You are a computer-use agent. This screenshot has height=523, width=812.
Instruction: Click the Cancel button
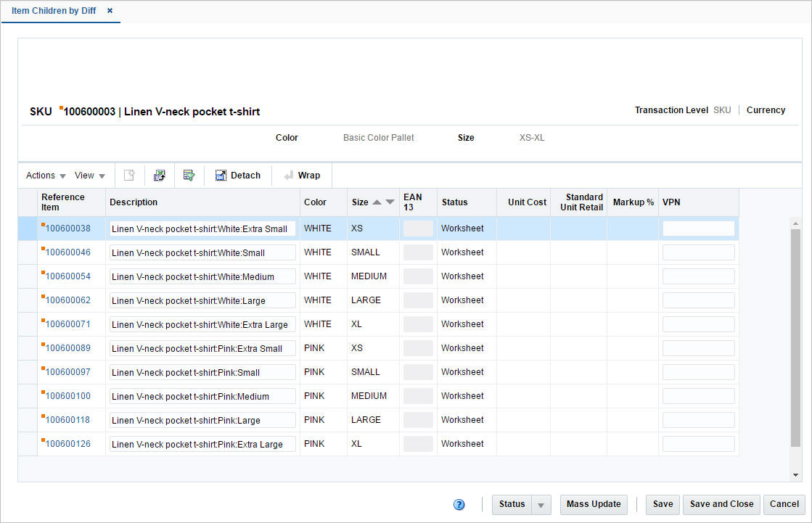pos(784,504)
